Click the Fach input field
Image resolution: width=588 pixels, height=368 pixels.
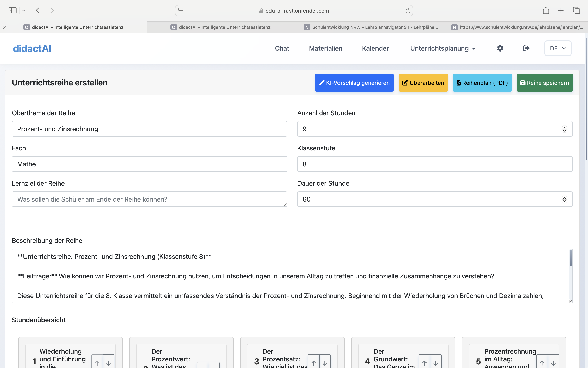[149, 164]
